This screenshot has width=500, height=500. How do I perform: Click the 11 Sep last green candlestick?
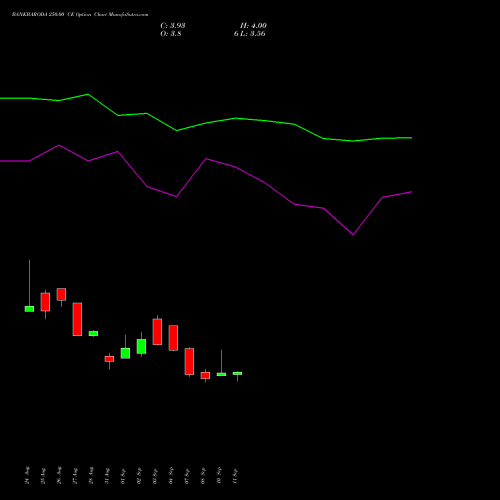coord(237,374)
